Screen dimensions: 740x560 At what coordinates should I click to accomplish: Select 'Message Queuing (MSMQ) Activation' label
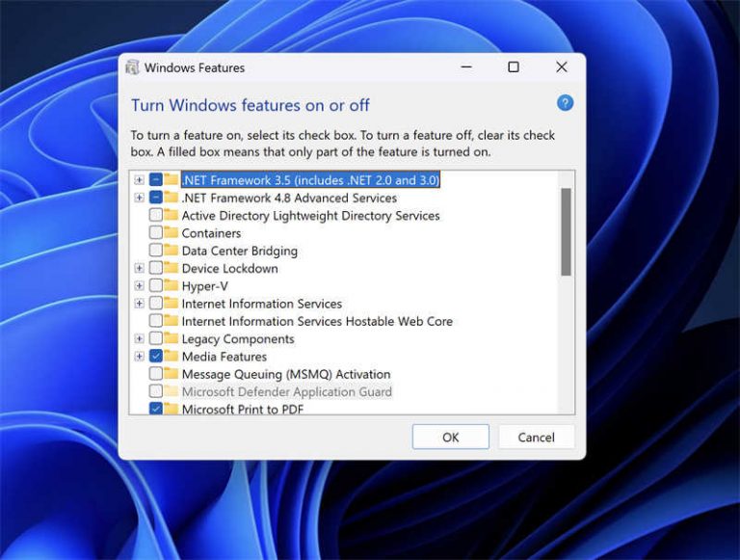[286, 374]
